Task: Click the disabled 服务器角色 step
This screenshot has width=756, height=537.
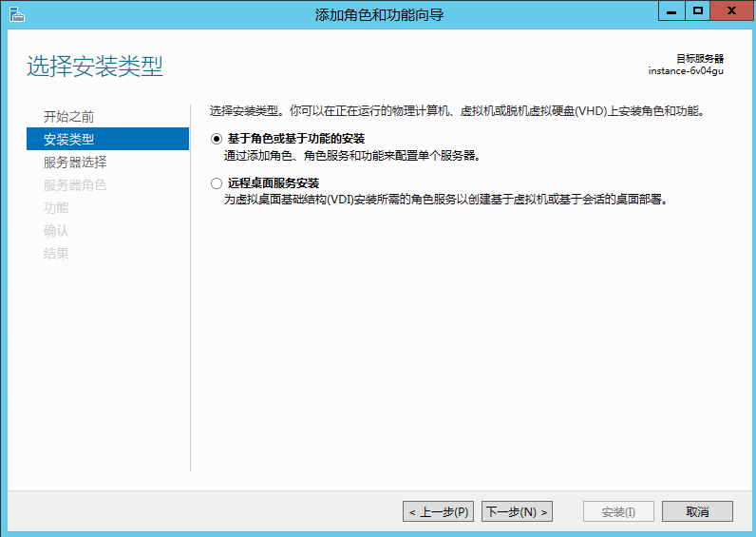Action: tap(75, 184)
